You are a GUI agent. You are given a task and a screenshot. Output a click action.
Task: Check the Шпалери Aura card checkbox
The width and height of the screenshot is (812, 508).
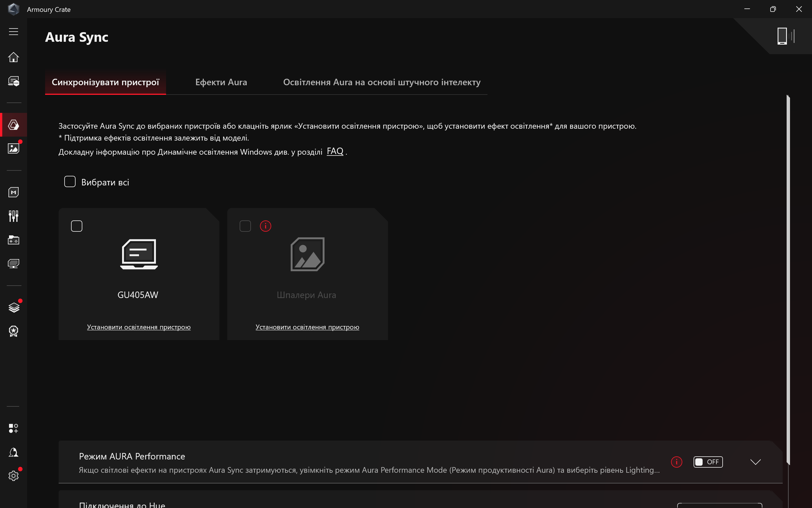click(245, 226)
